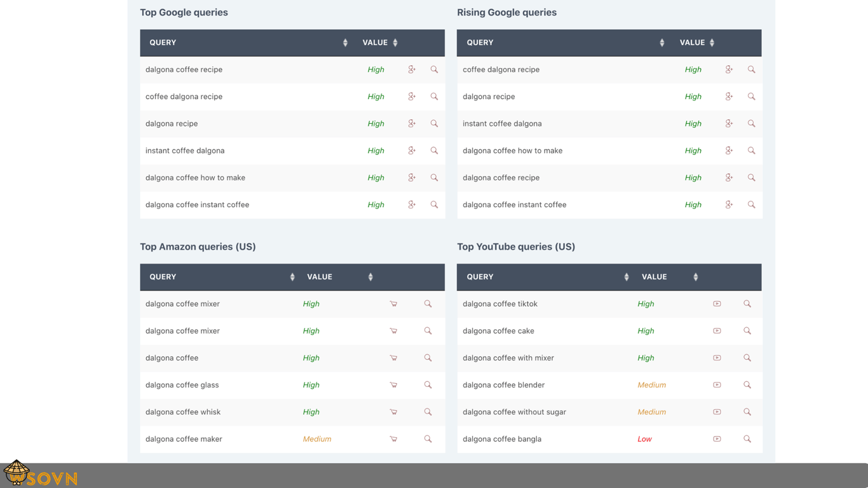YouTube icon in 'dalgona coffee blender' row
Screen dimensions: 868x488
[717, 385]
